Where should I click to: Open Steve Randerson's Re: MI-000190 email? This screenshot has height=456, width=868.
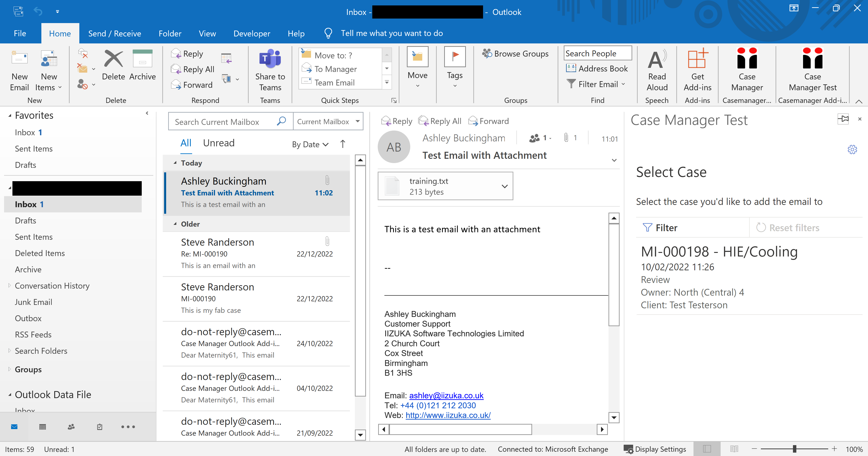(256, 254)
